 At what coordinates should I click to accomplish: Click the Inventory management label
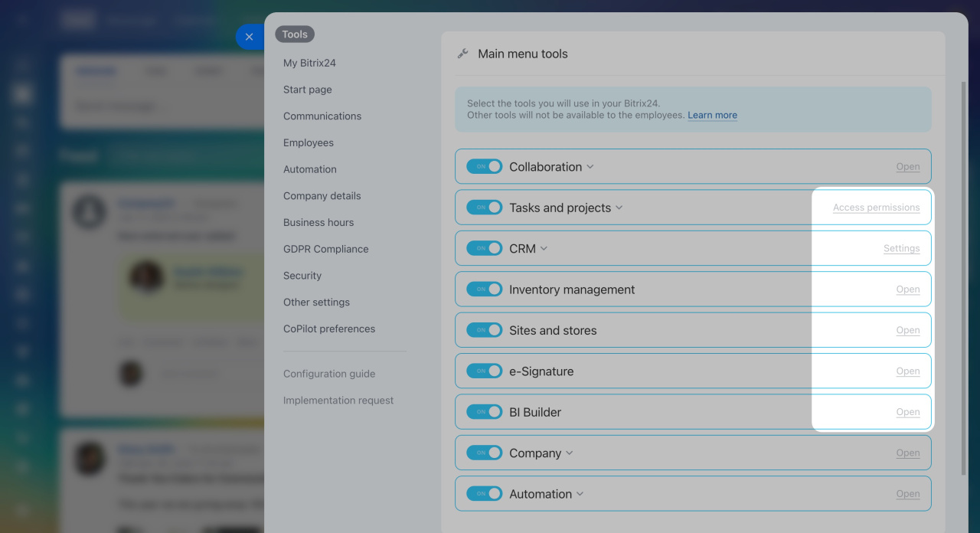[x=572, y=289]
